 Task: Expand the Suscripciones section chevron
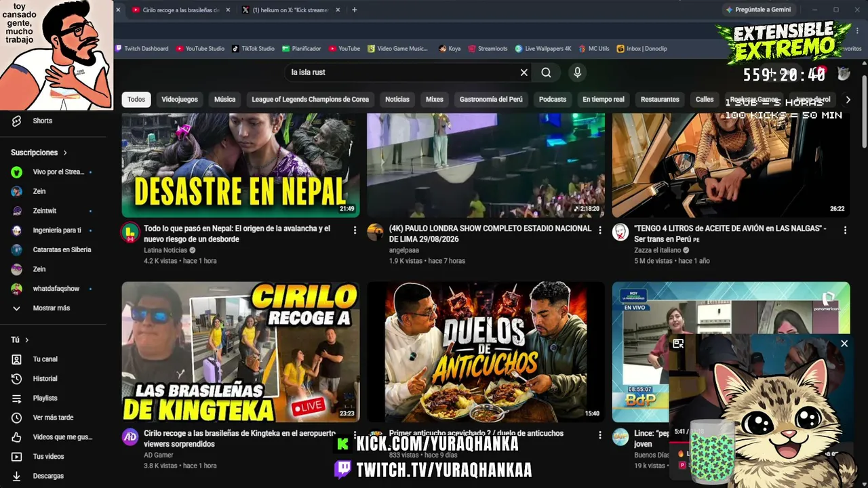[x=65, y=153]
